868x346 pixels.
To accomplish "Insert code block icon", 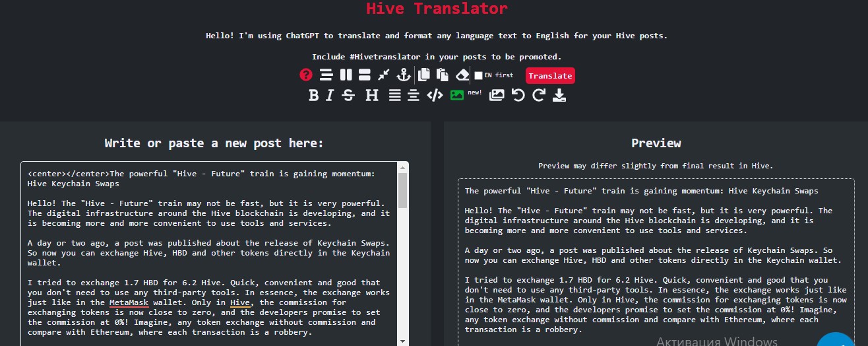I will [435, 95].
